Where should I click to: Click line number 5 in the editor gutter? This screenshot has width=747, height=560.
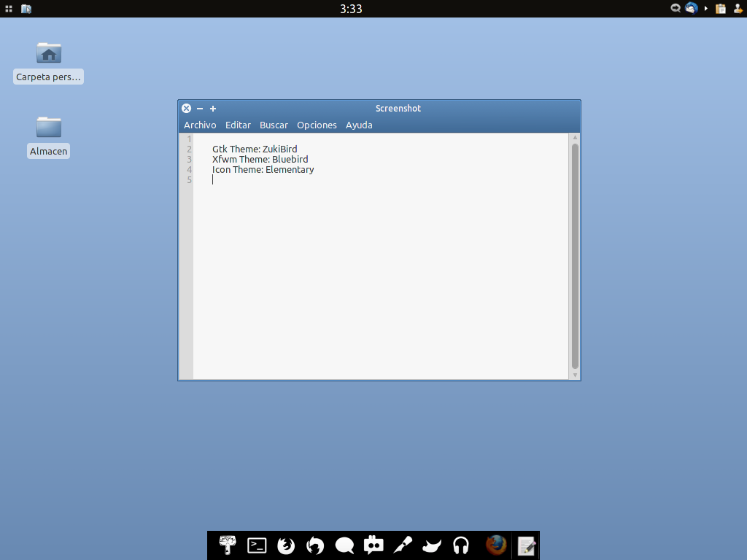pyautogui.click(x=189, y=179)
